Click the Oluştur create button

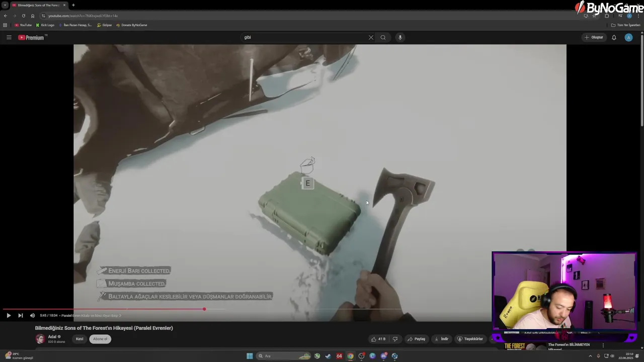point(594,37)
